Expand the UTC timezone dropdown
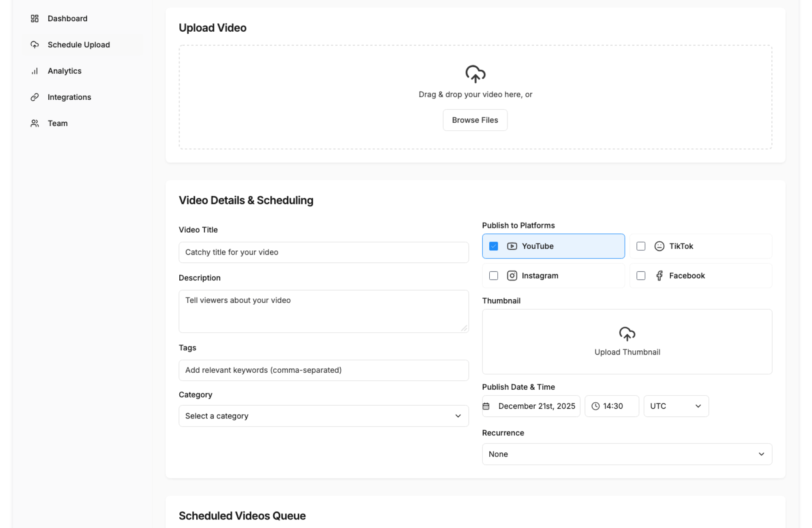Viewport: 812px width, 528px height. [676, 406]
